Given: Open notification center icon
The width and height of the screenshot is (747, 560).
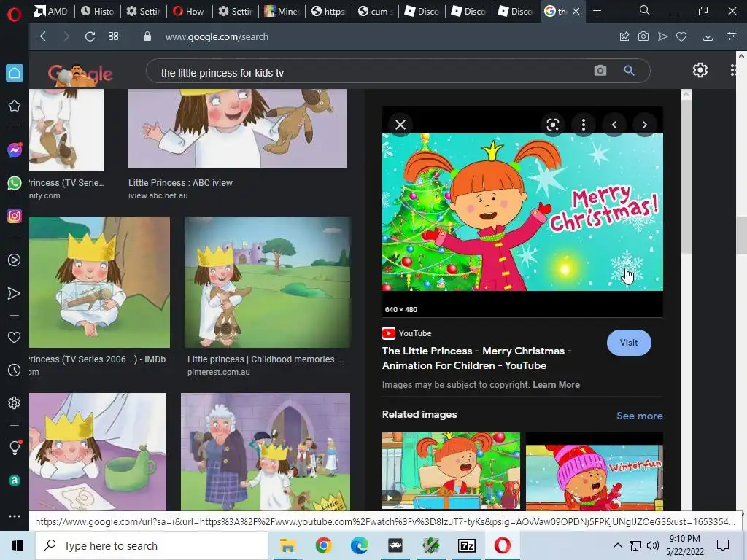Looking at the screenshot, I should click(723, 545).
